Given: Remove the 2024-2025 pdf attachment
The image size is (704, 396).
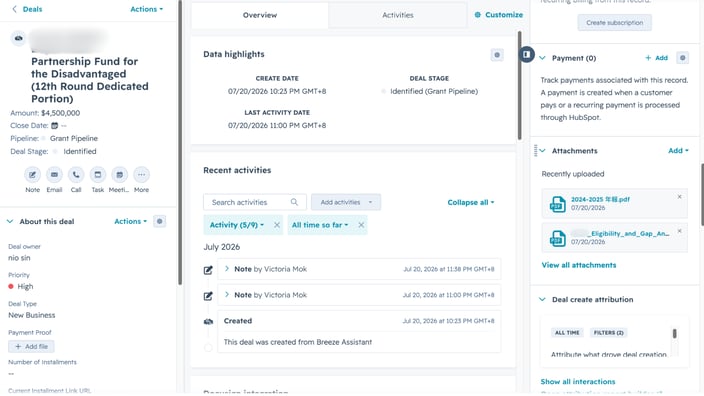Looking at the screenshot, I should coord(679,197).
